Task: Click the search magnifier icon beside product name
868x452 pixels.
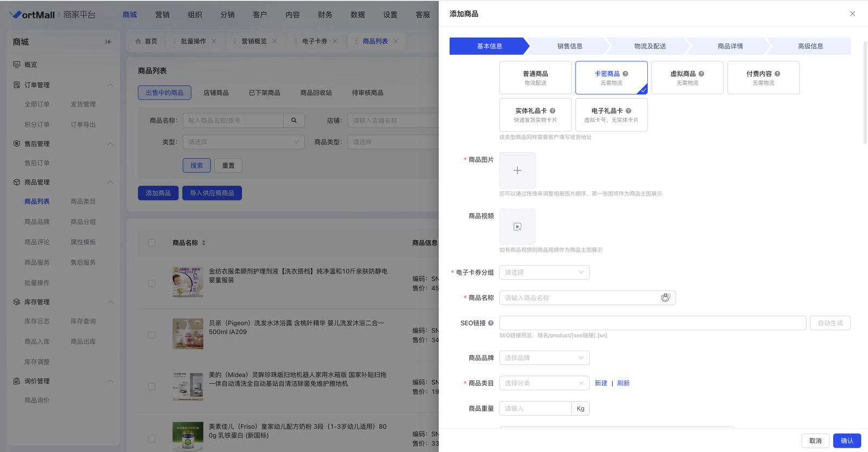Action: click(294, 120)
